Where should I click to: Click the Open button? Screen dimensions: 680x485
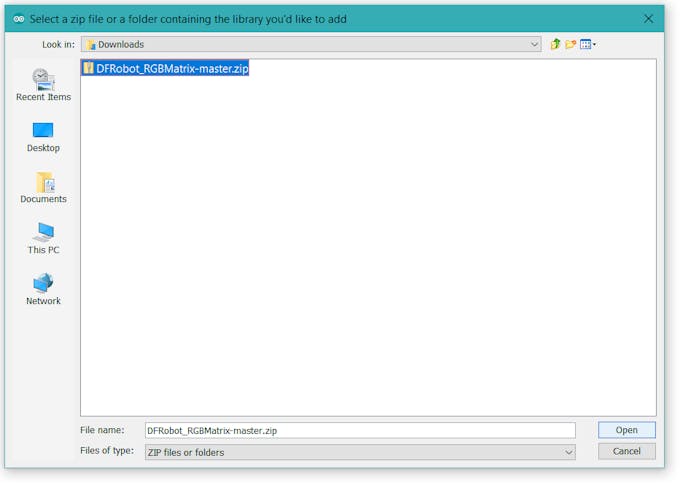627,430
